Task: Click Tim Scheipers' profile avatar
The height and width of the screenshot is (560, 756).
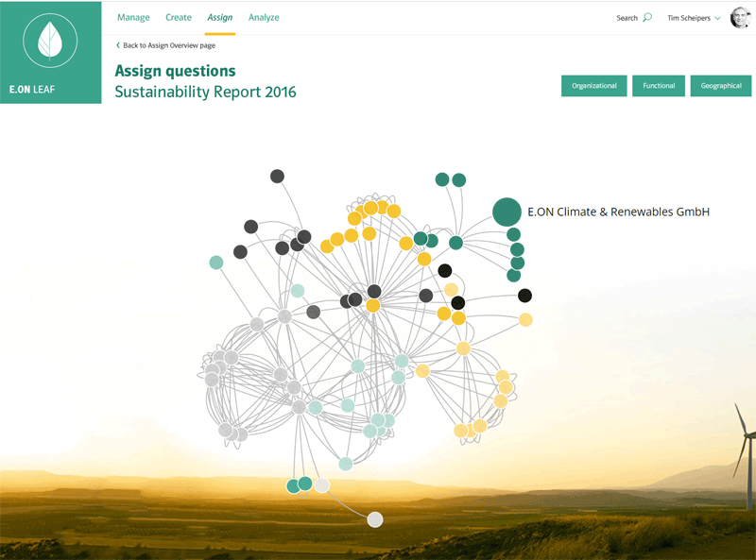Action: click(x=739, y=17)
